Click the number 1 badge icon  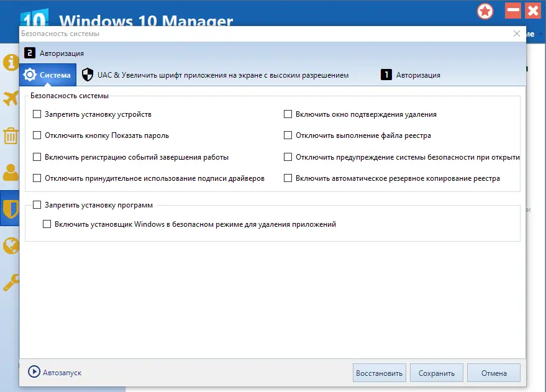coord(386,75)
